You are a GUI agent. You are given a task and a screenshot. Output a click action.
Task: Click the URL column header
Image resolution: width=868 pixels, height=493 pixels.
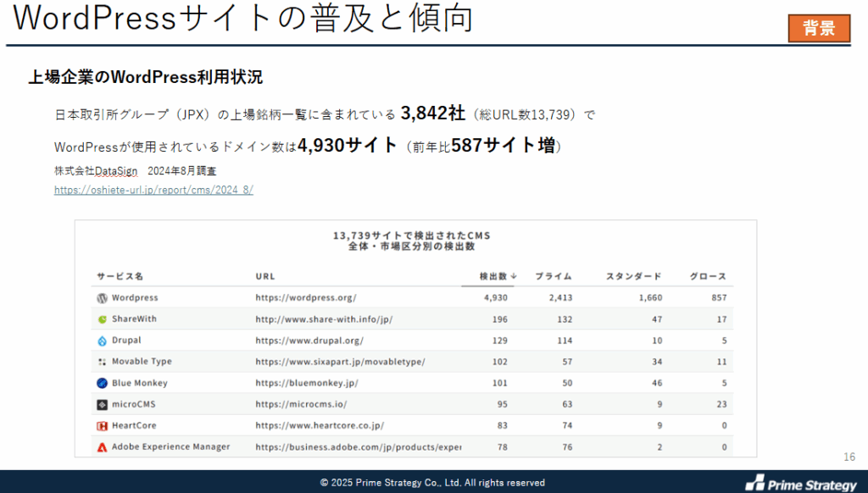[265, 276]
